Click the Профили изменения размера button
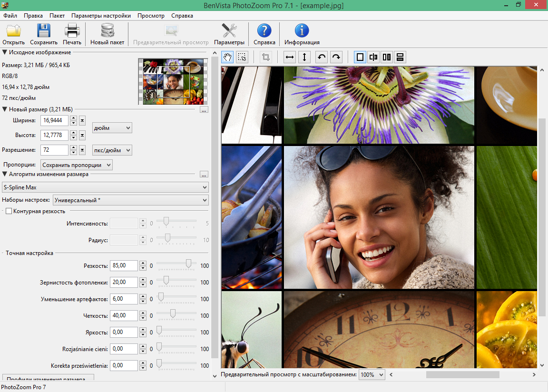 click(x=48, y=378)
